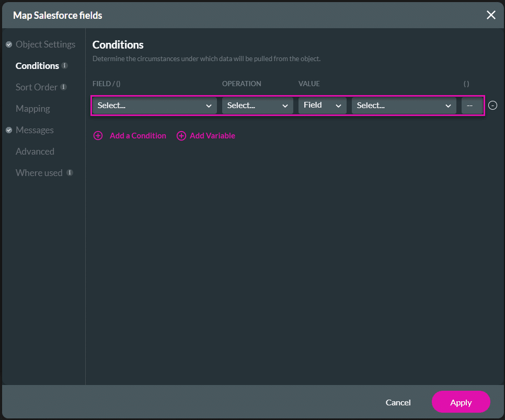The image size is (505, 420).
Task: Open the Mapping section
Action: click(32, 109)
